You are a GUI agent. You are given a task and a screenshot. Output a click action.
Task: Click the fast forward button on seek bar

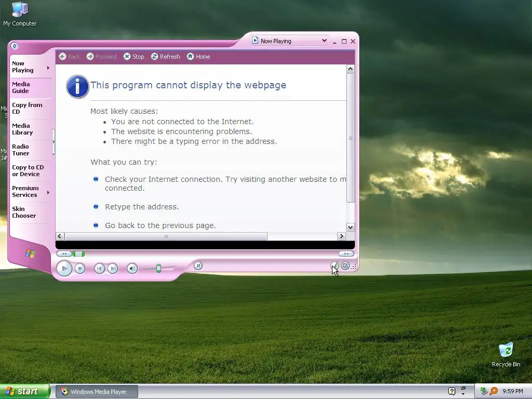pyautogui.click(x=346, y=254)
